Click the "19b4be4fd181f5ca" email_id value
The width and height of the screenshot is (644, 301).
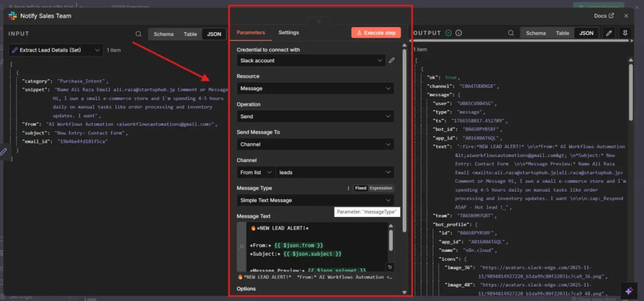coord(82,141)
